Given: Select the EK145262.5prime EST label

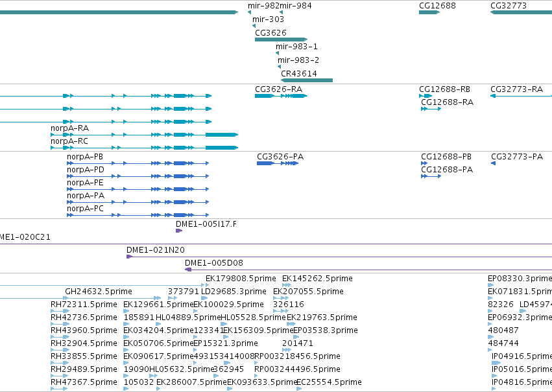Looking at the screenshot, I should coord(318,279).
